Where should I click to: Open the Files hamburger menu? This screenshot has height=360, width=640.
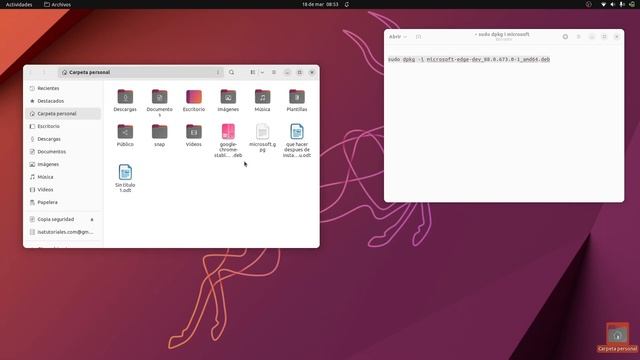click(x=274, y=72)
